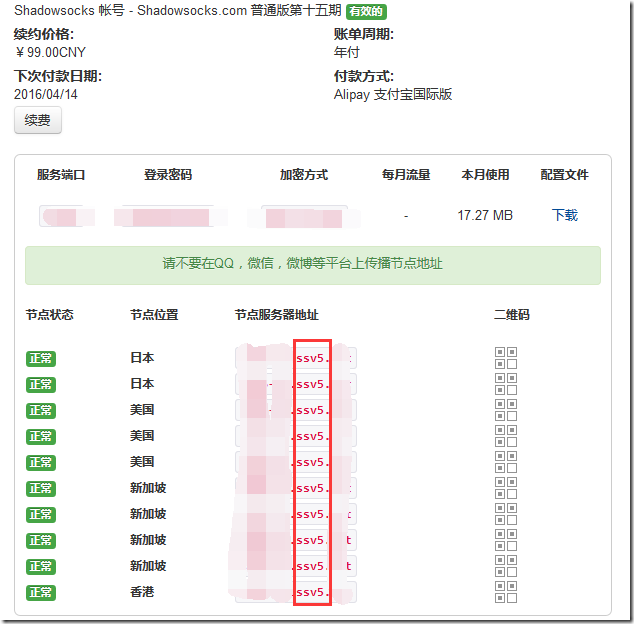634x624 pixels.
Task: Click the 二维码 column header
Action: [511, 314]
